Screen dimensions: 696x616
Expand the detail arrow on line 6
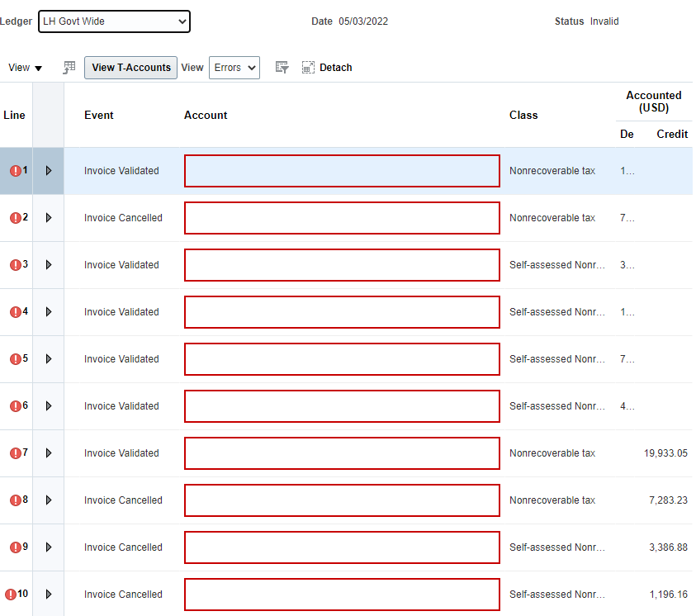48,405
